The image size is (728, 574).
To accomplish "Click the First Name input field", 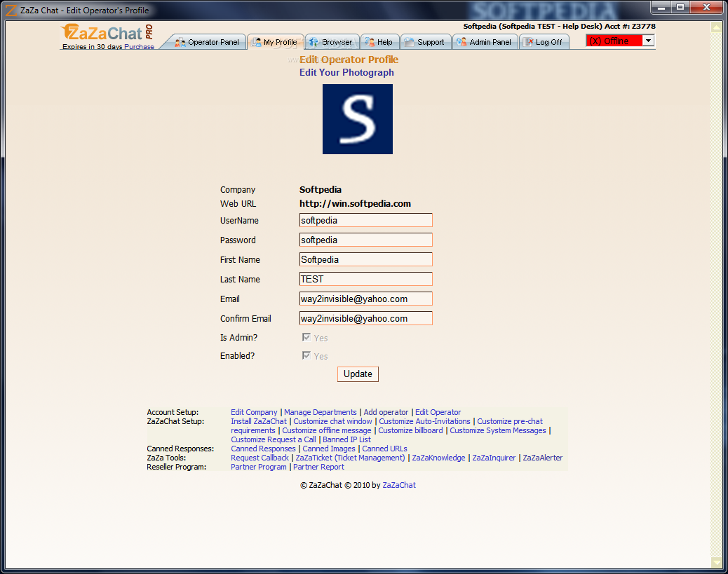I will [366, 259].
